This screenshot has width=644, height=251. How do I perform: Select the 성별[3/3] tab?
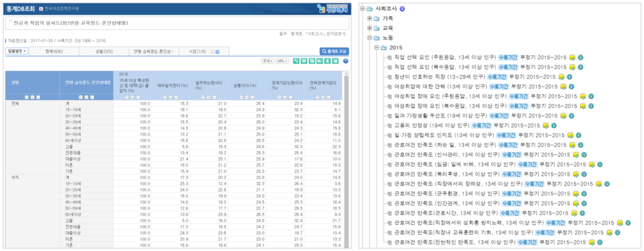pyautogui.click(x=103, y=51)
